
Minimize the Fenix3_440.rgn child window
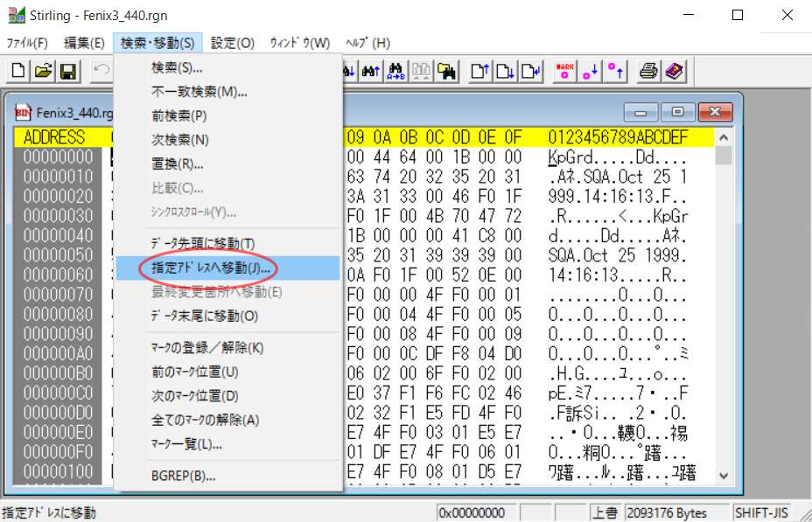coord(640,112)
